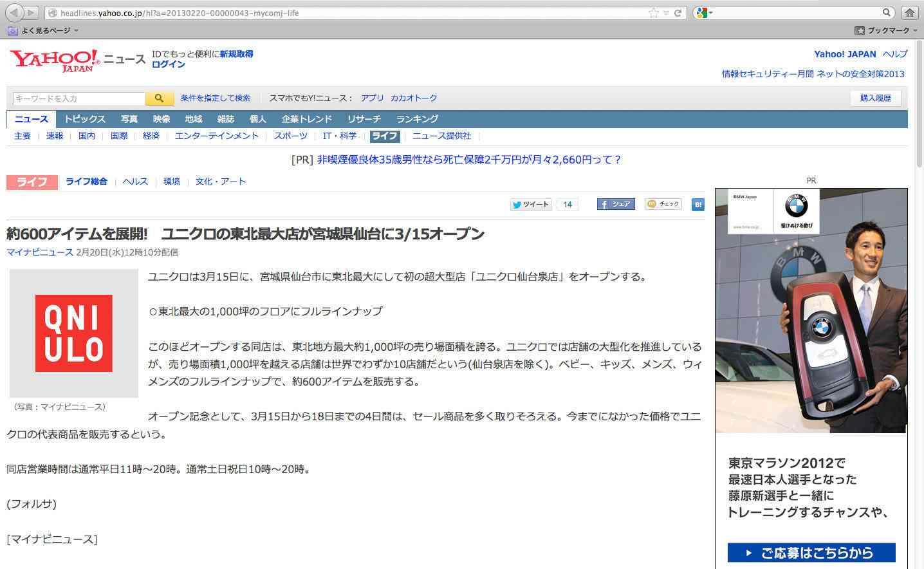Viewport: 924px width, 569px height.
Task: Select the 映像 tab
Action: click(x=162, y=119)
